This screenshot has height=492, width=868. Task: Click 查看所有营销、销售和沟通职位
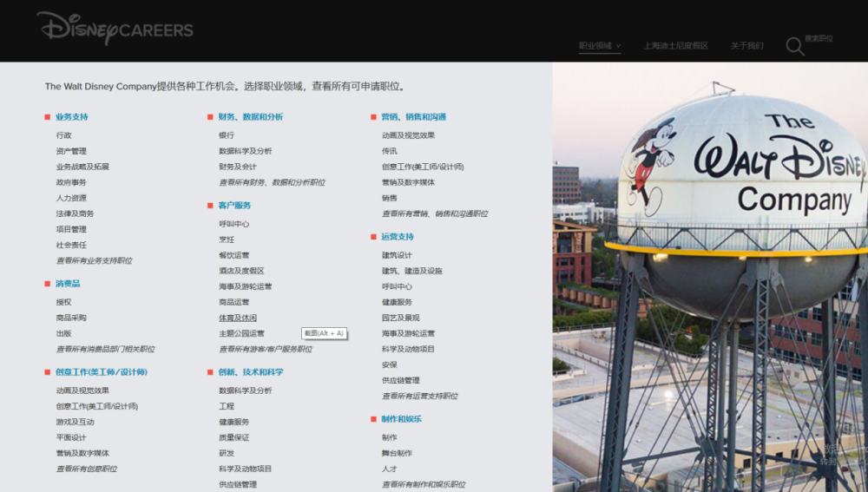tap(435, 213)
